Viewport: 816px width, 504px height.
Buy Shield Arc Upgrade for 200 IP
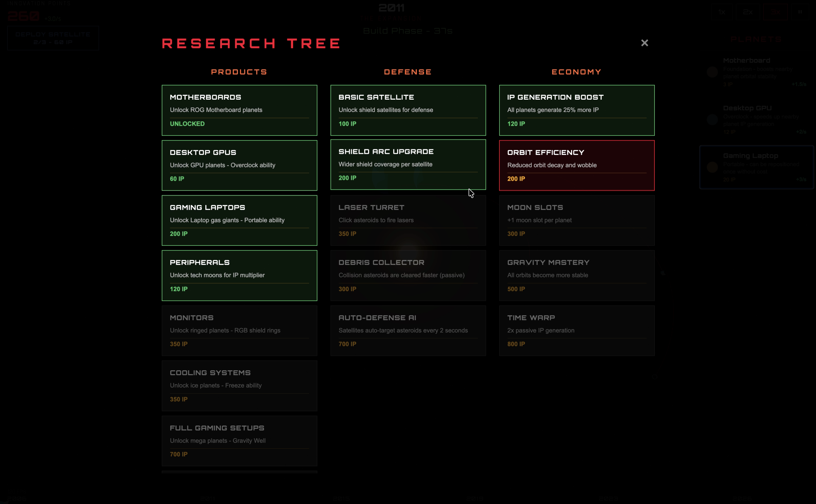click(408, 165)
